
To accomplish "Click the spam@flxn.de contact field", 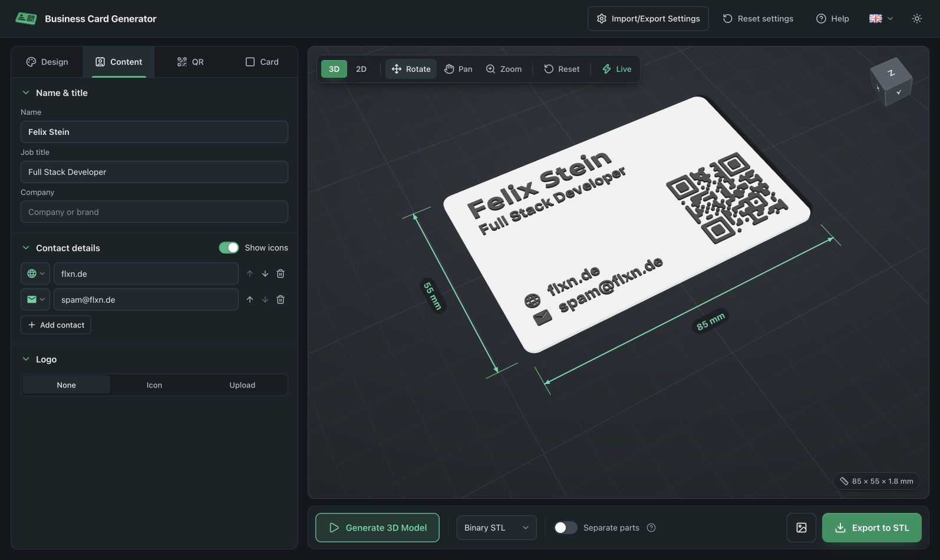I will click(x=146, y=300).
